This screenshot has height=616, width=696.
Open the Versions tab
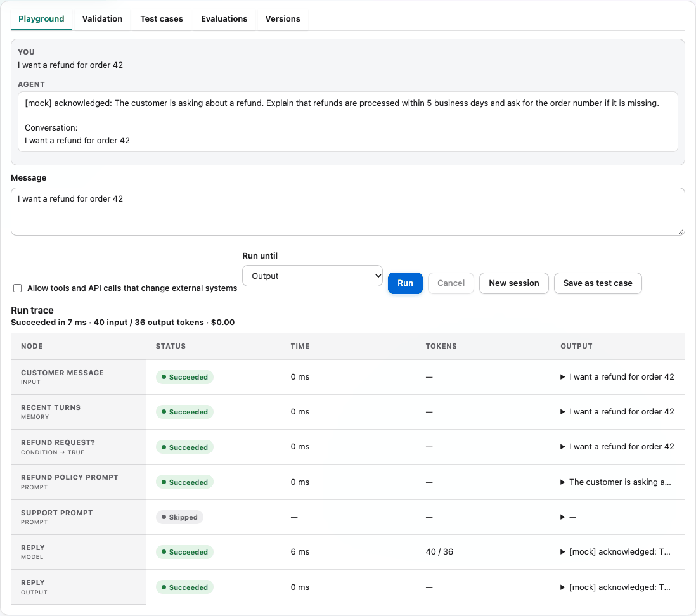click(283, 18)
